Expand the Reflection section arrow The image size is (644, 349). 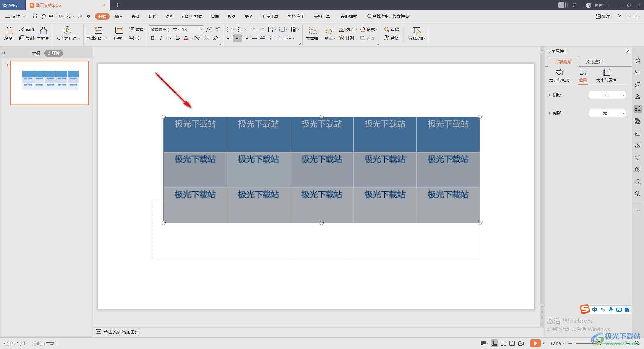pos(550,113)
